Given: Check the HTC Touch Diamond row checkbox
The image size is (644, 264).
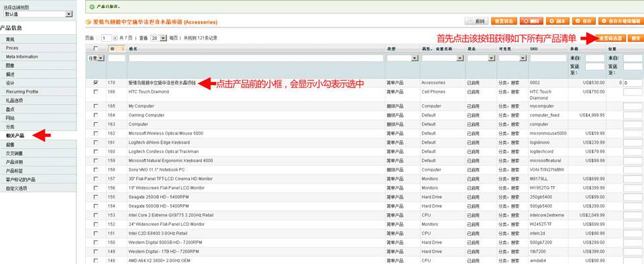Looking at the screenshot, I should (x=96, y=92).
